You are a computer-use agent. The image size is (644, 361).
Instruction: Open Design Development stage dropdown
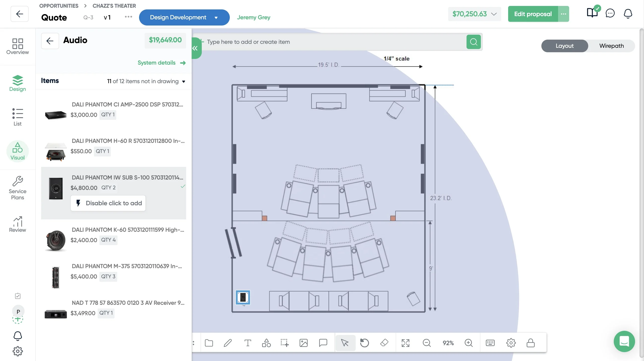(x=184, y=18)
